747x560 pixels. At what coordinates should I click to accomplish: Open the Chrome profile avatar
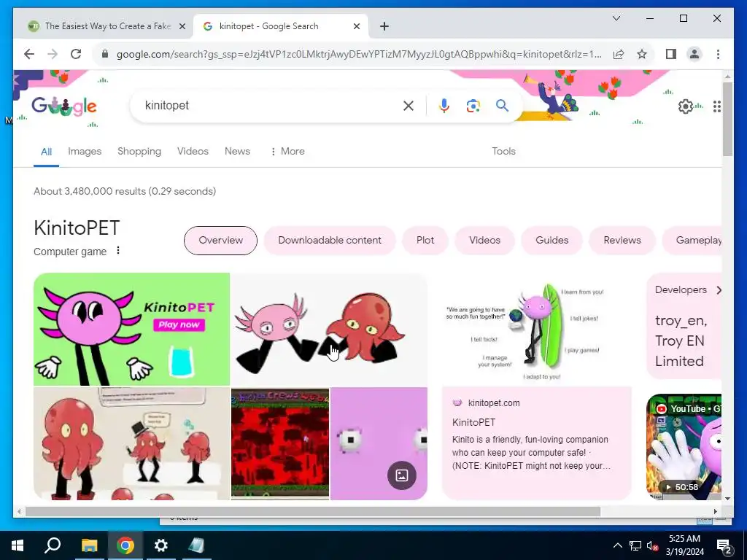694,54
